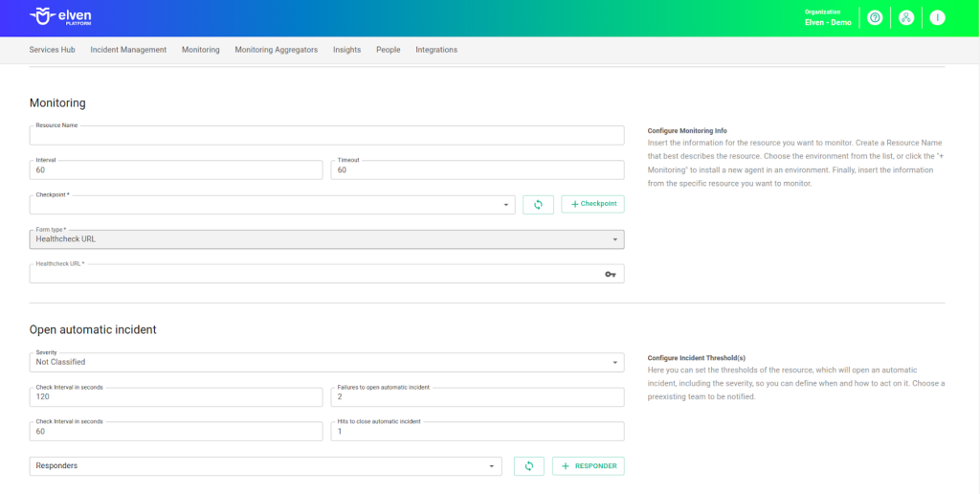Go to Monitoring Aggregators menu
Image resolution: width=980 pixels, height=494 pixels.
pyautogui.click(x=276, y=50)
